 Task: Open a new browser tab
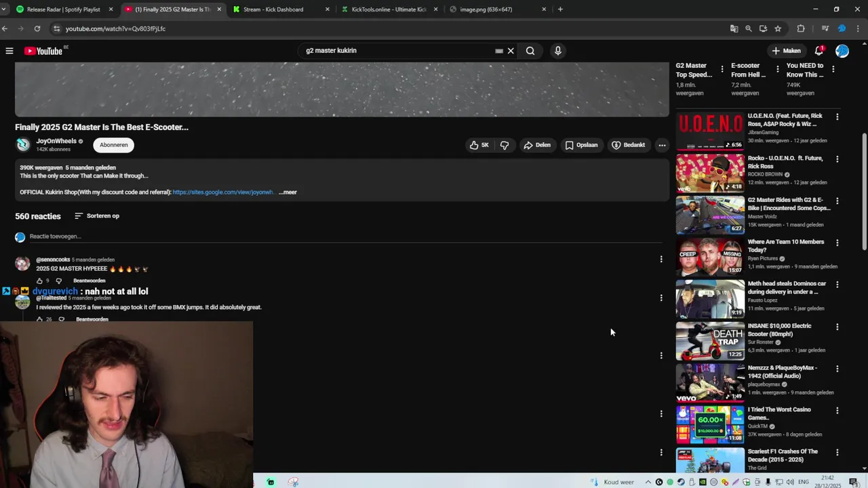pyautogui.click(x=560, y=9)
